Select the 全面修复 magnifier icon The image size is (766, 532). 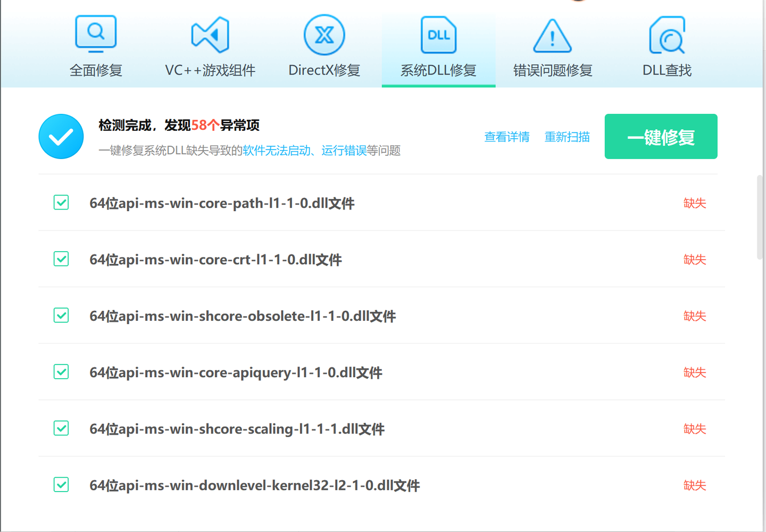coord(96,34)
